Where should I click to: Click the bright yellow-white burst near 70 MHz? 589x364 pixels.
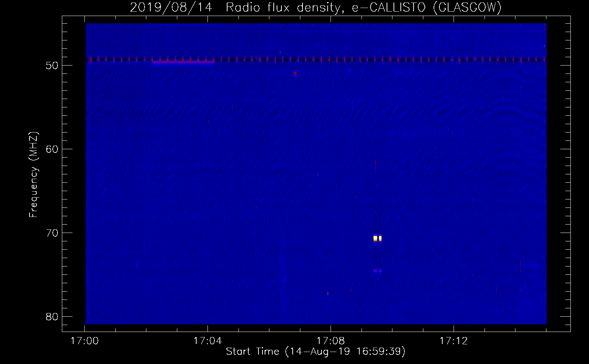pyautogui.click(x=377, y=238)
